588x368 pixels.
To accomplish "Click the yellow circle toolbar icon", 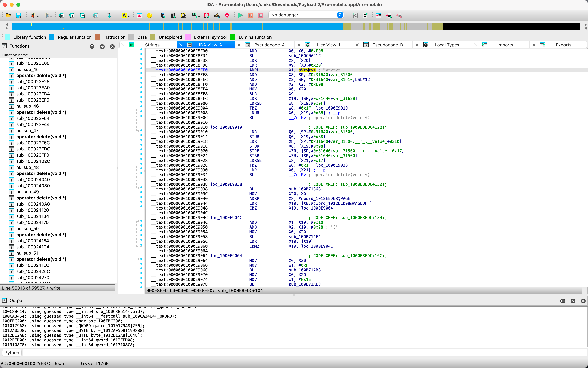I will pyautogui.click(x=149, y=15).
